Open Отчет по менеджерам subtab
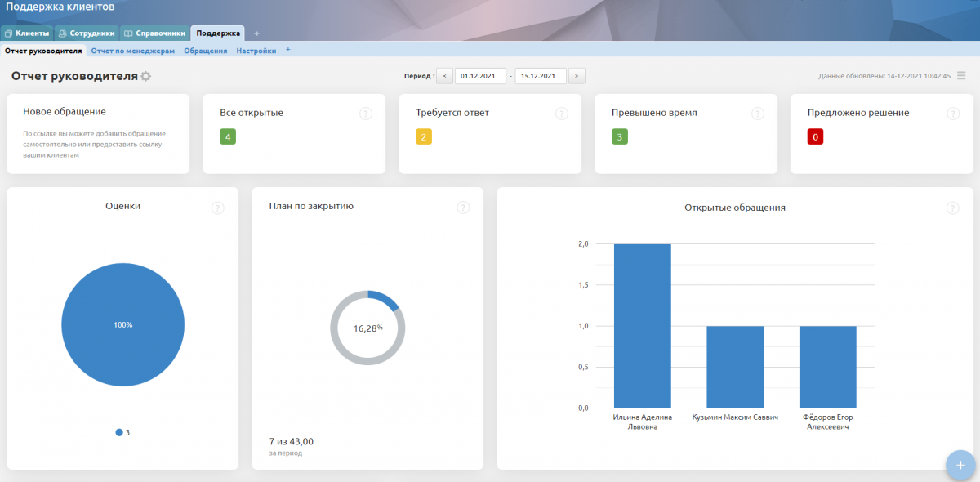 [x=133, y=51]
